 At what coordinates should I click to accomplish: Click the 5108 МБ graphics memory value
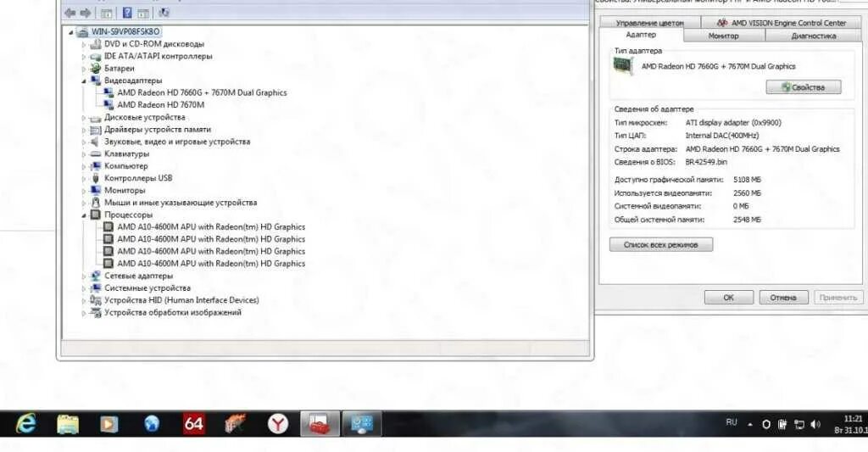click(747, 180)
